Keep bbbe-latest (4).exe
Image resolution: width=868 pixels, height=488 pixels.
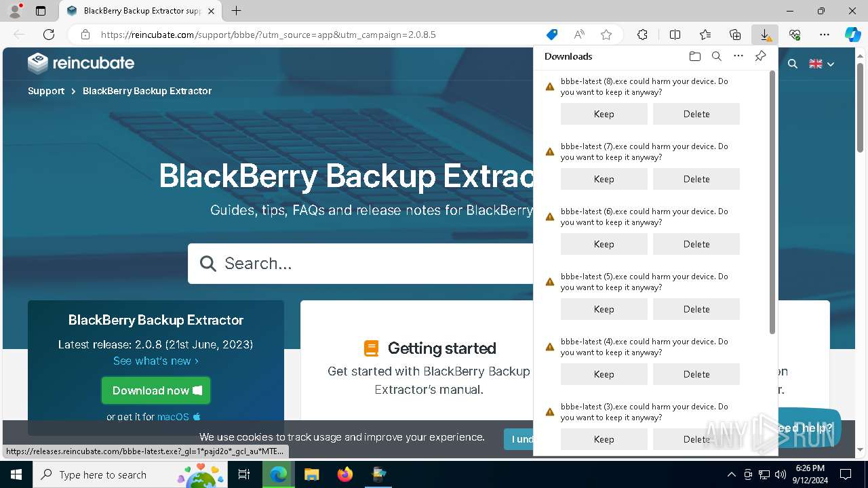[604, 374]
